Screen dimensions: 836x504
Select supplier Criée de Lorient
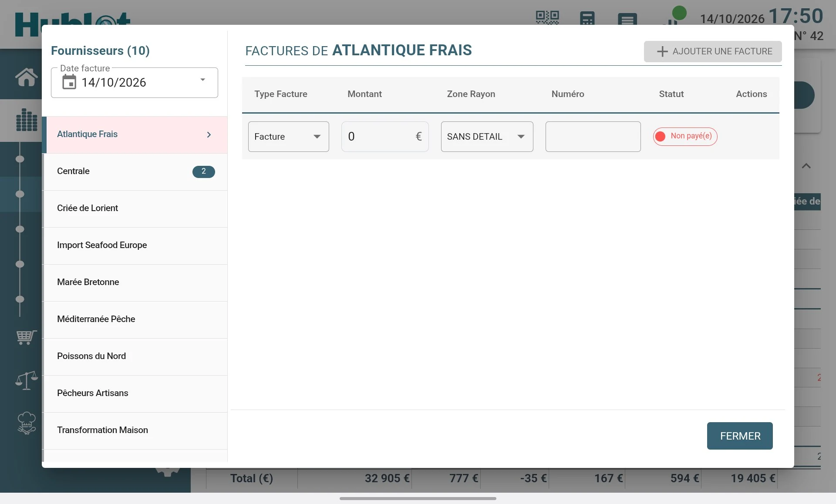135,208
